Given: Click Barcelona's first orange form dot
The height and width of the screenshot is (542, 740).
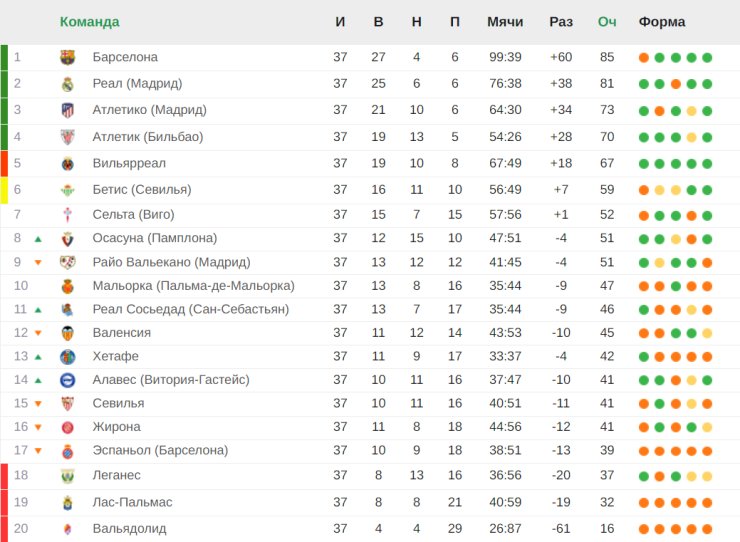Looking at the screenshot, I should [x=644, y=58].
